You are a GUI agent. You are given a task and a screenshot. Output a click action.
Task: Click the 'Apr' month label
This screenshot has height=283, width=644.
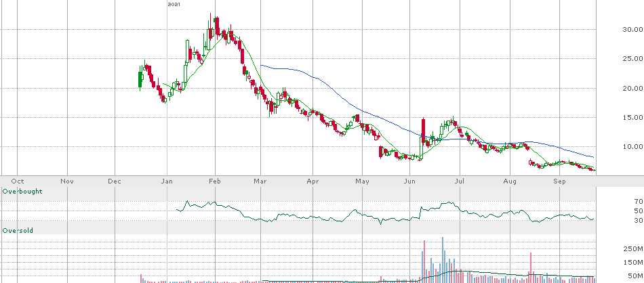(x=313, y=181)
